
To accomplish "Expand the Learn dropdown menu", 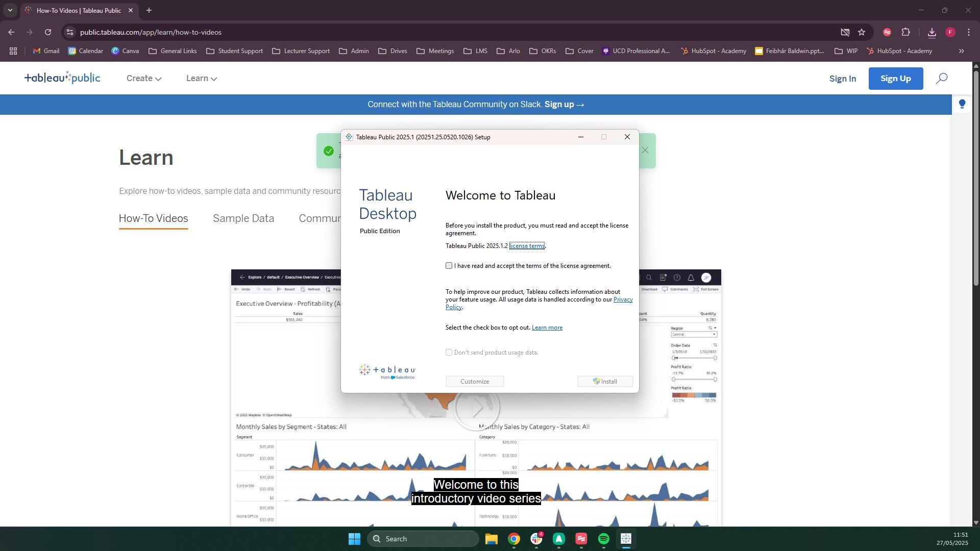I will (201, 79).
